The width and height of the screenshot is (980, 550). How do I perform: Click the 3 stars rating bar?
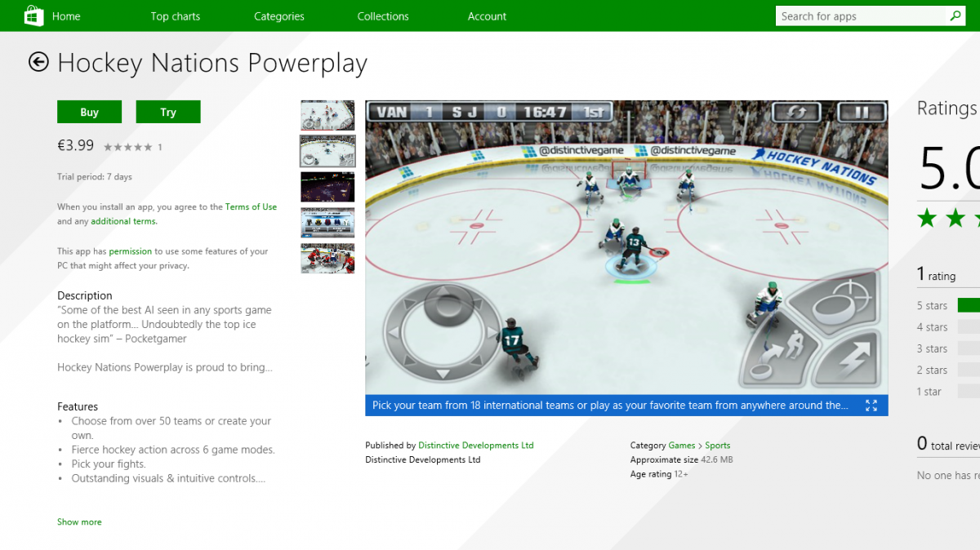(969, 348)
